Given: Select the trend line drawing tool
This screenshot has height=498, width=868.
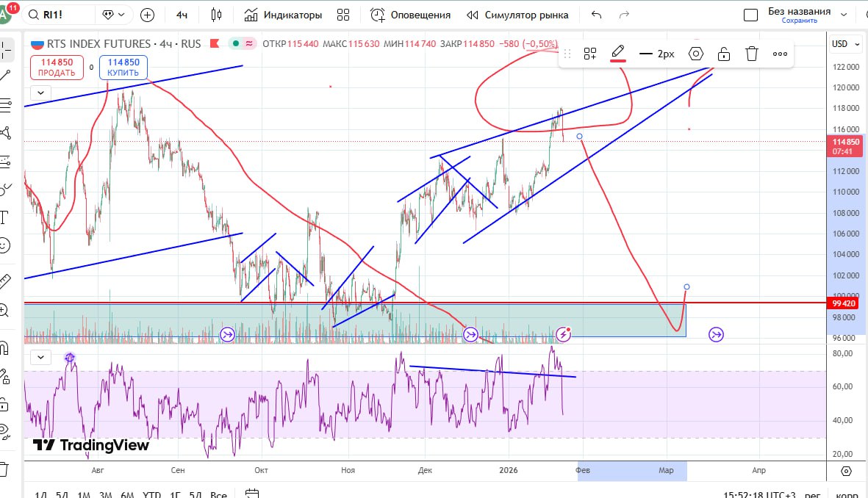Looking at the screenshot, I should [5, 76].
